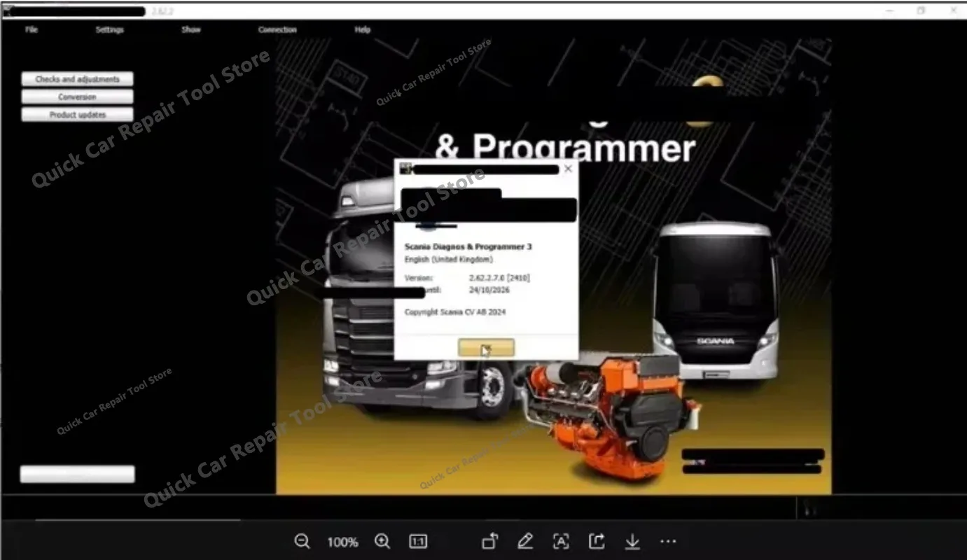Click the share icon

tap(597, 541)
